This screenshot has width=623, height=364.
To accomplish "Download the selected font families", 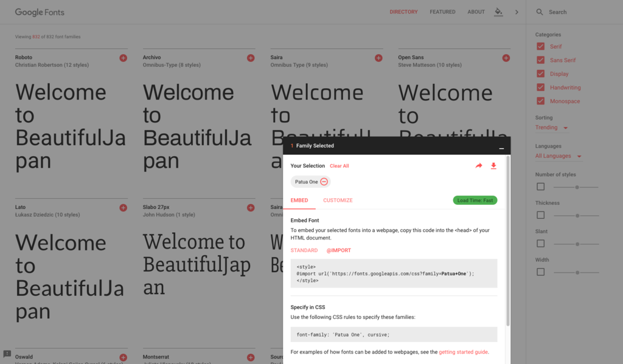I will (493, 165).
